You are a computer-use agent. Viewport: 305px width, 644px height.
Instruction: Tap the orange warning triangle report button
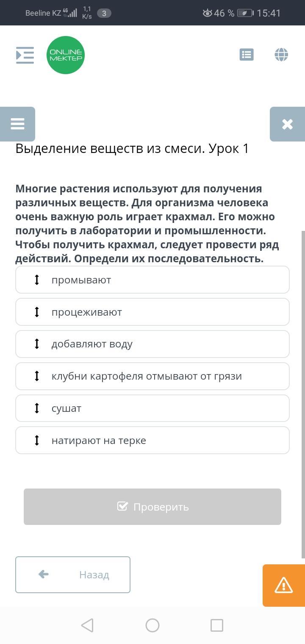coord(284,586)
